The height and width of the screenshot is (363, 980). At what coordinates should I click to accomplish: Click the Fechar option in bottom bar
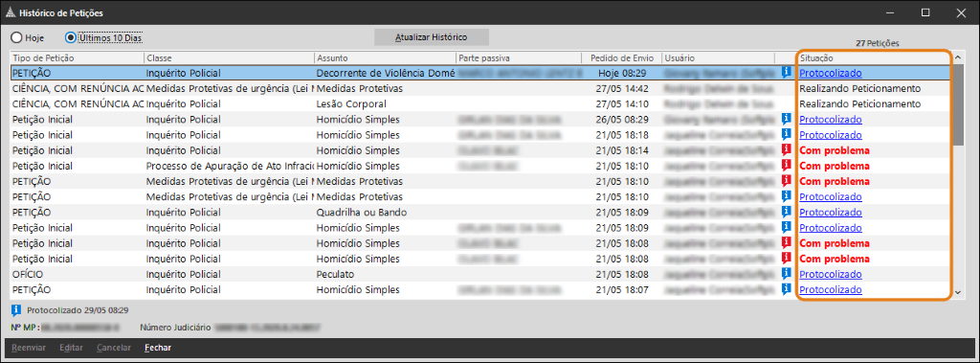(x=158, y=348)
